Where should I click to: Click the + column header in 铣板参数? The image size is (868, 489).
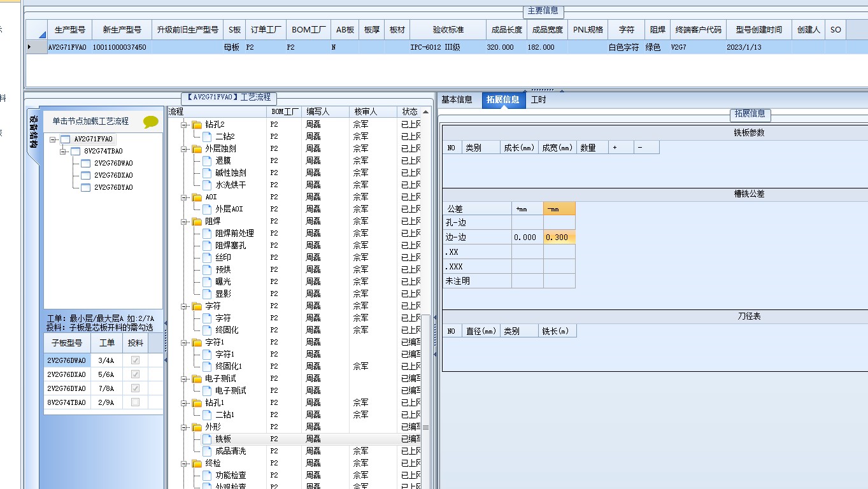point(621,148)
